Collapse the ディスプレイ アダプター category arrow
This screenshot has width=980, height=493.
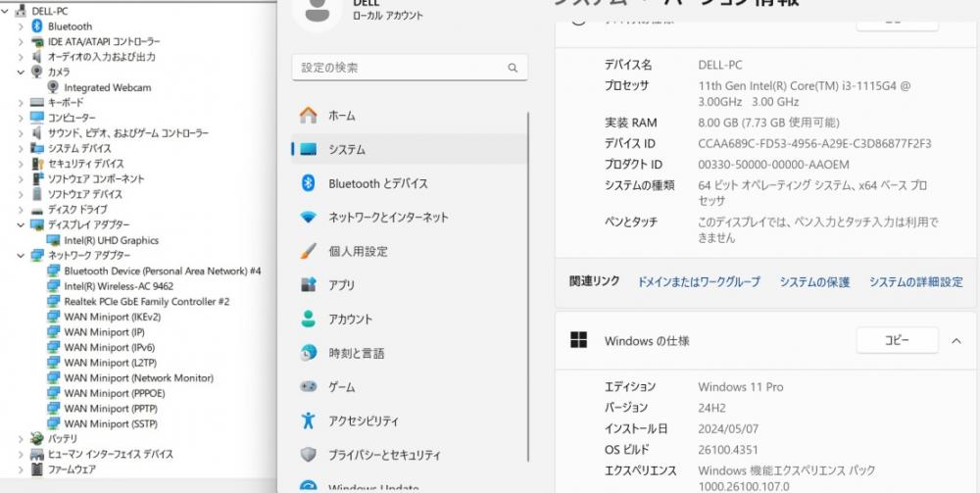(21, 225)
